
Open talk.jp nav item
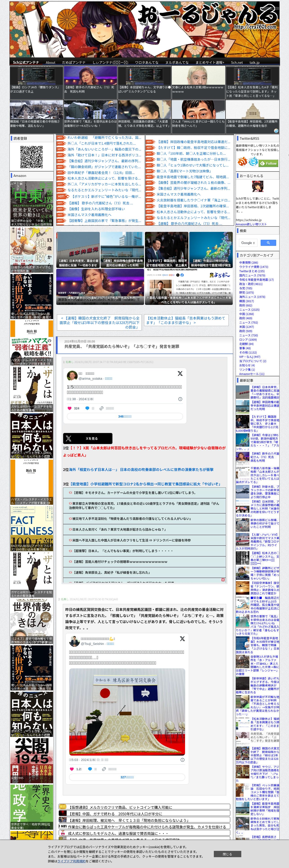pyautogui.click(x=254, y=62)
